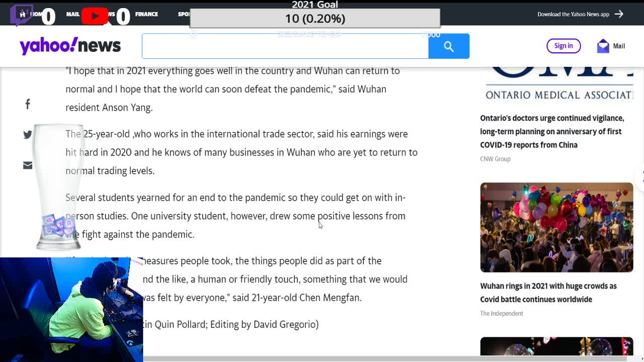The image size is (644, 362).
Task: Click the CNW Group source label
Action: click(x=495, y=159)
